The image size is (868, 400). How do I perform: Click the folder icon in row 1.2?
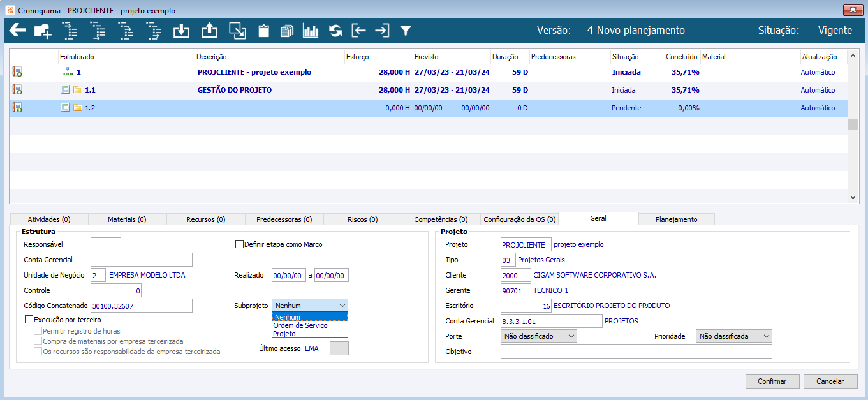click(x=78, y=108)
